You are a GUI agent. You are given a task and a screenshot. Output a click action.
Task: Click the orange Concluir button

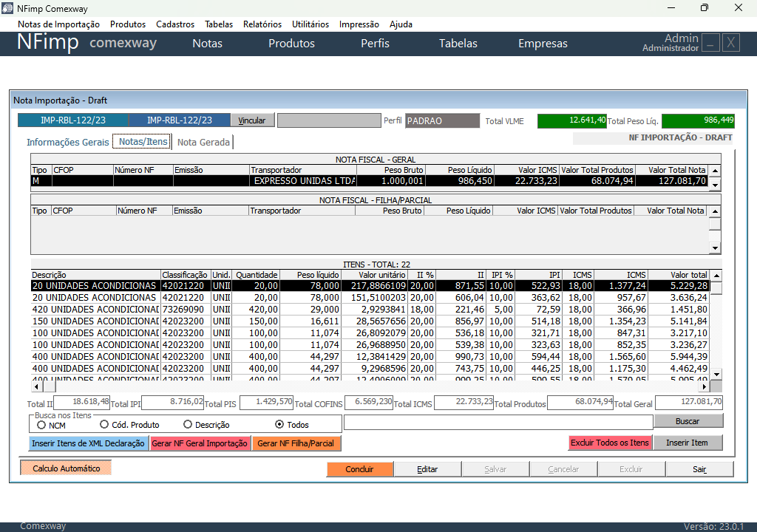click(360, 468)
